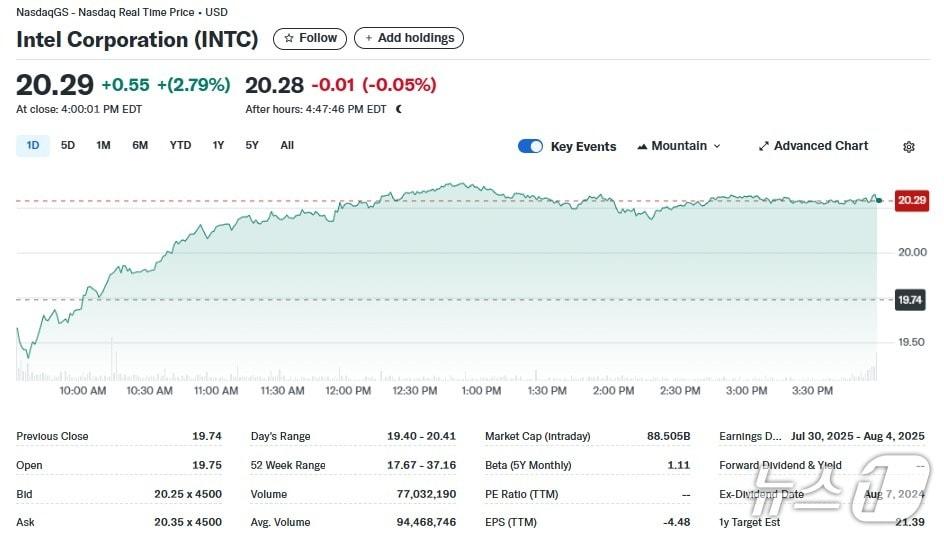944x536 pixels.
Task: Click the Follow button
Action: (310, 38)
